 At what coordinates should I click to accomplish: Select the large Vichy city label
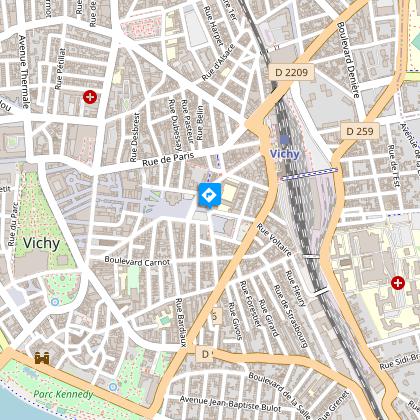(x=42, y=243)
